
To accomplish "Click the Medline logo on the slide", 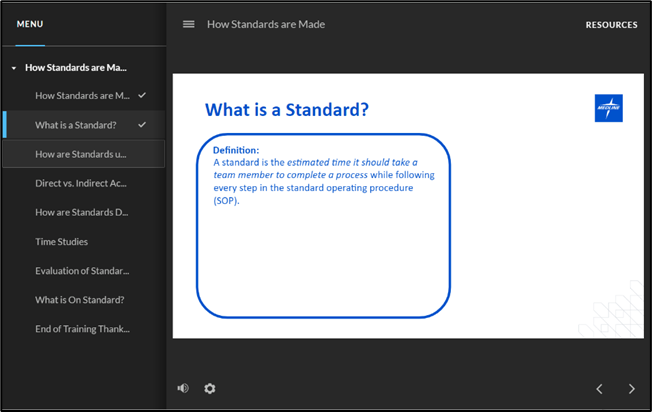I will 608,108.
